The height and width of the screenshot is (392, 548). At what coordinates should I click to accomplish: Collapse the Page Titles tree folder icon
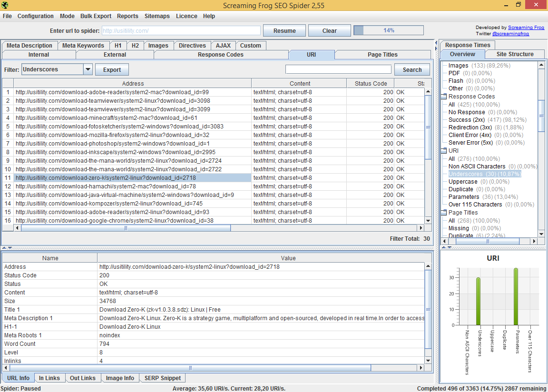coord(444,213)
